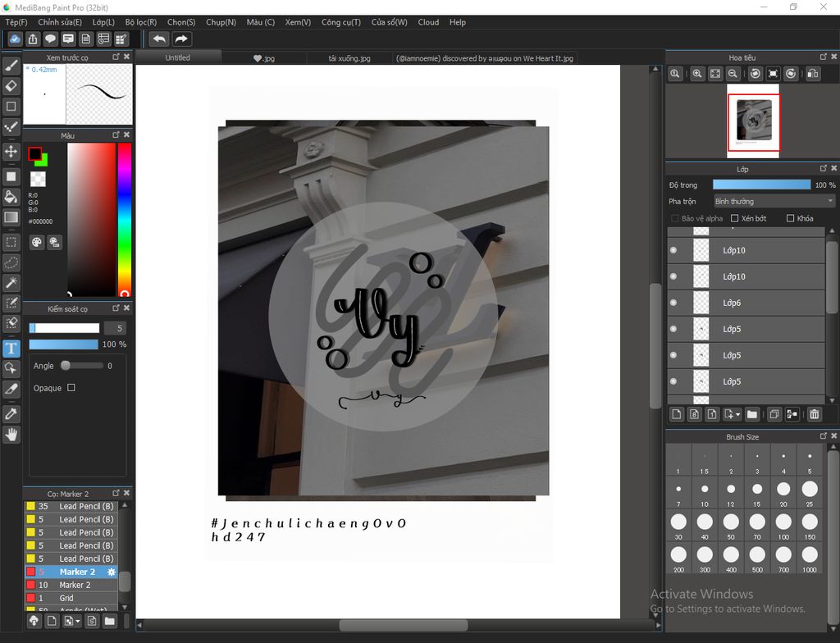Undock the Xem trước cọ panel
Image resolution: width=840 pixels, height=643 pixels.
116,57
